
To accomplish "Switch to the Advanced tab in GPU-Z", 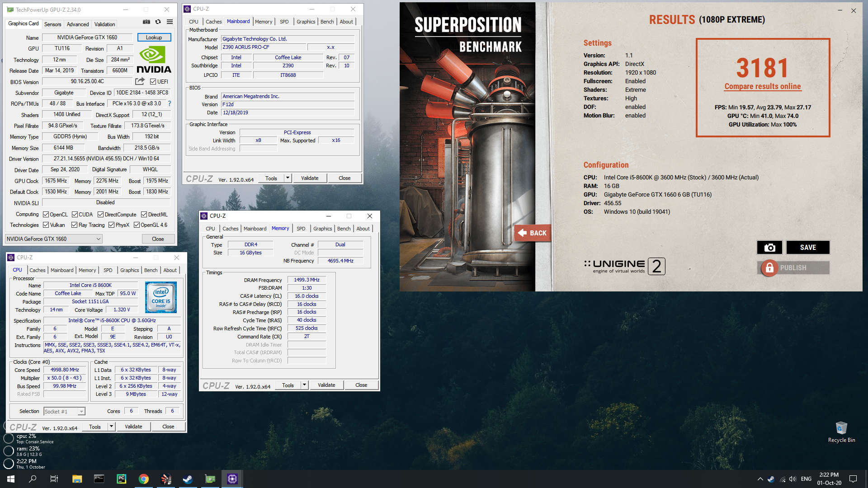I will tap(78, 24).
